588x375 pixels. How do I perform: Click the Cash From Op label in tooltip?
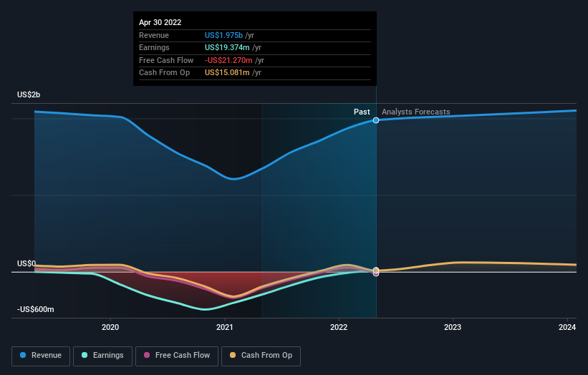pos(164,73)
